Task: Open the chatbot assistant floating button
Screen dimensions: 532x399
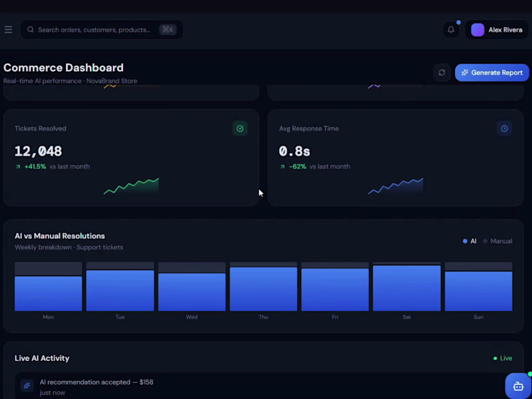Action: coord(518,386)
